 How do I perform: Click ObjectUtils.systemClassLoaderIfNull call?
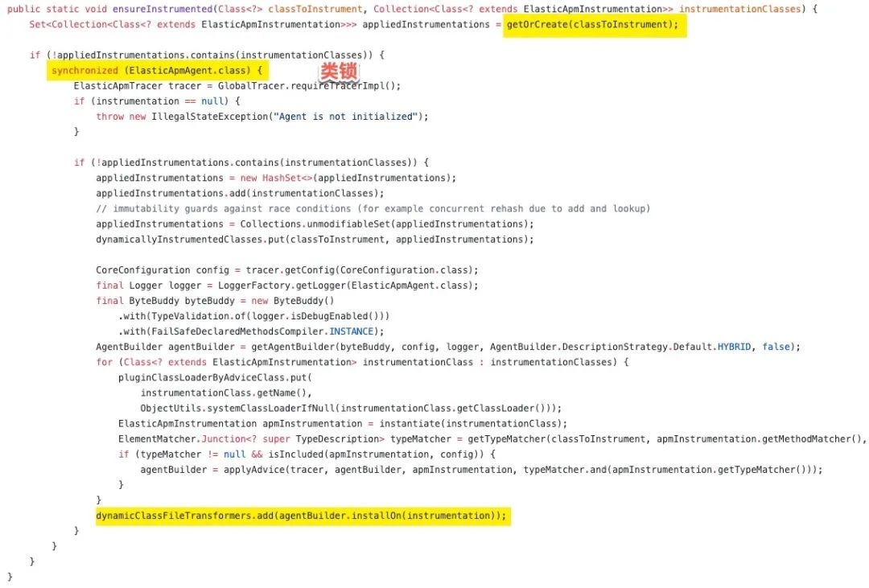[350, 409]
